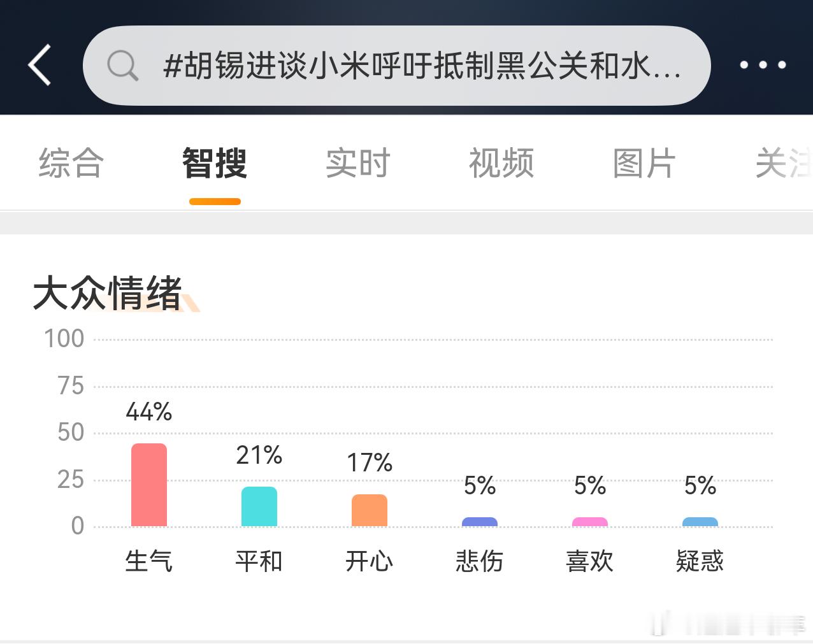Click the 大众情绪 section heading
Viewport: 813px width, 644px height.
[108, 293]
